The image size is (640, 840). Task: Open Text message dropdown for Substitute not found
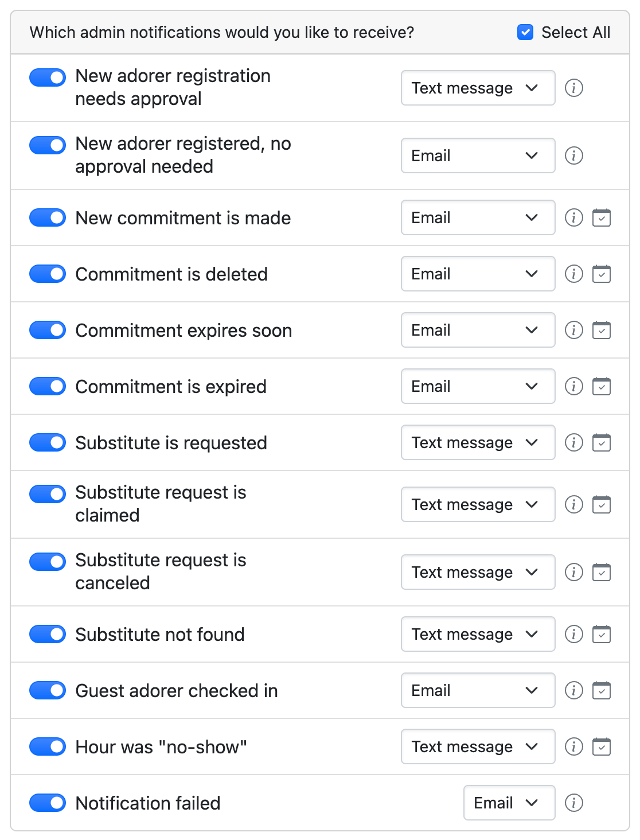pyautogui.click(x=478, y=634)
